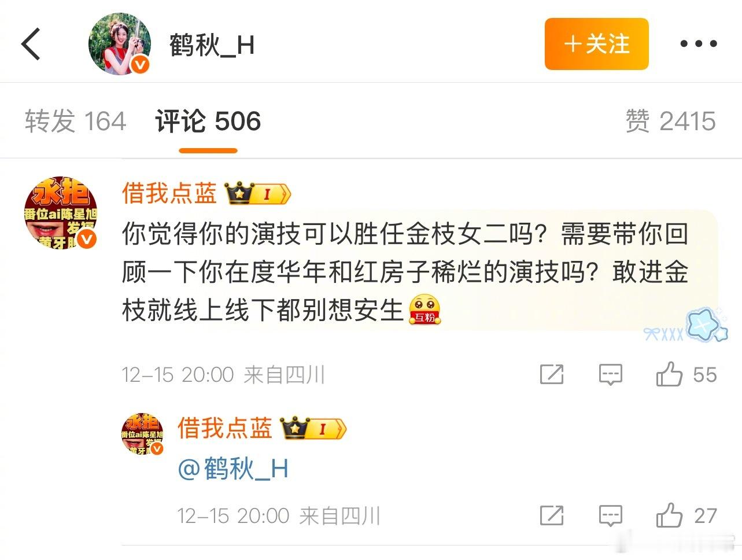
Task: Tap the reply bubble icon on the reply
Action: pos(610,515)
